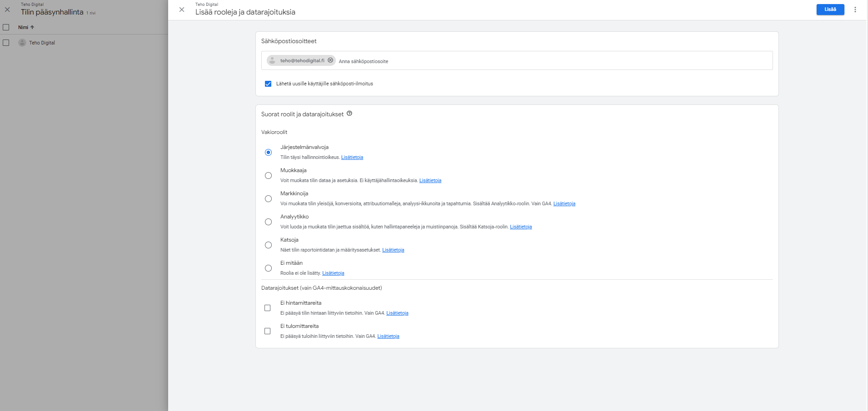The width and height of the screenshot is (868, 411).
Task: Select the Järjestelmänvalvoja role
Action: (x=269, y=152)
